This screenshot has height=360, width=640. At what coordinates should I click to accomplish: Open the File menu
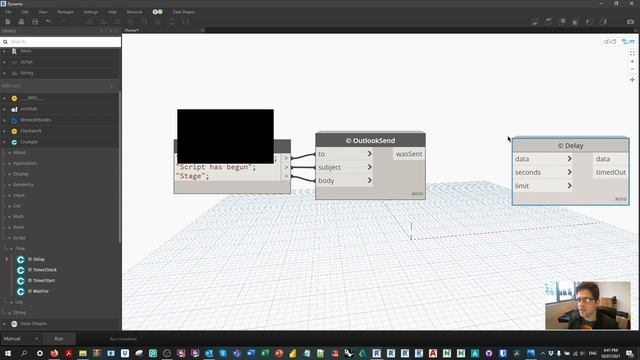8,12
